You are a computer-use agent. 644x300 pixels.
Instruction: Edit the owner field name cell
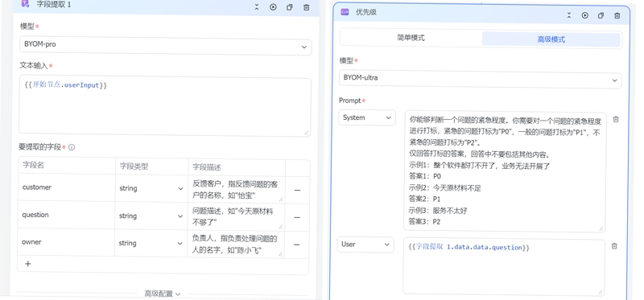(x=67, y=243)
